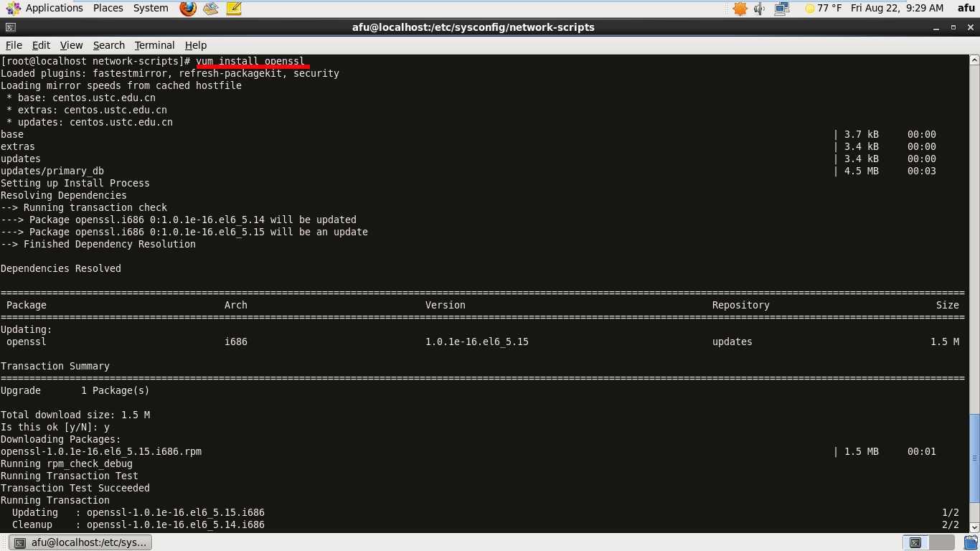
Task: Click '--> Finished Dependency Resolution' line
Action: coord(98,244)
